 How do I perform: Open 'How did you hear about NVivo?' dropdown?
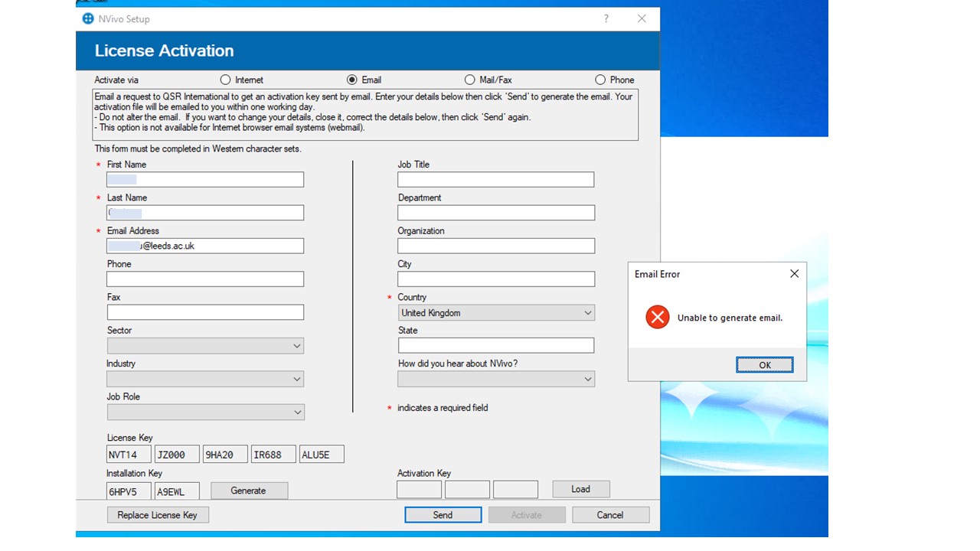tap(496, 379)
